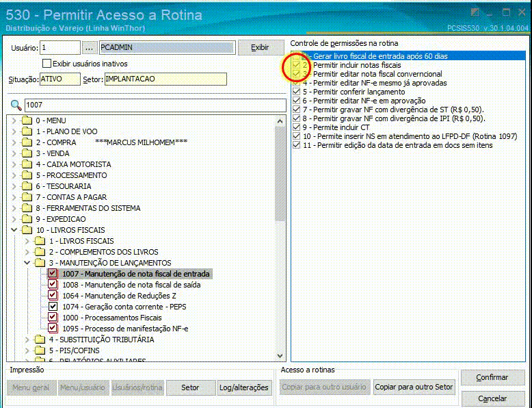This screenshot has width=532, height=408.
Task: Select tree row 5 - PIS/COFINS
Action: (75, 350)
